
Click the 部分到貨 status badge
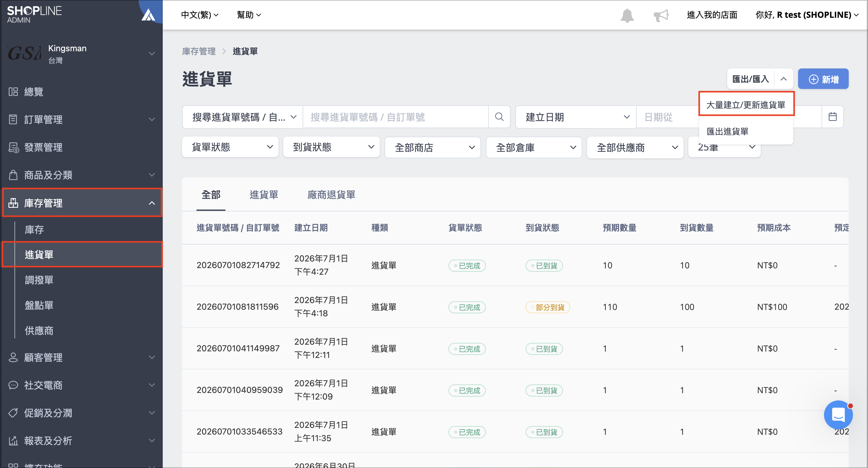[x=548, y=307]
